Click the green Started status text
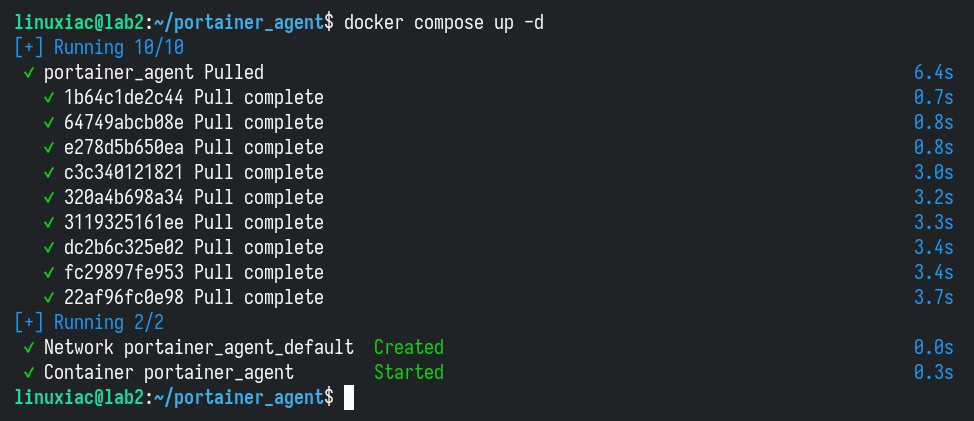974x421 pixels. tap(409, 372)
